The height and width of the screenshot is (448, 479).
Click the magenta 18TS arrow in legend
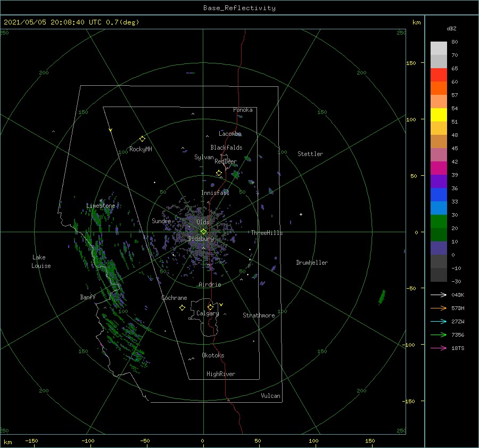point(439,348)
